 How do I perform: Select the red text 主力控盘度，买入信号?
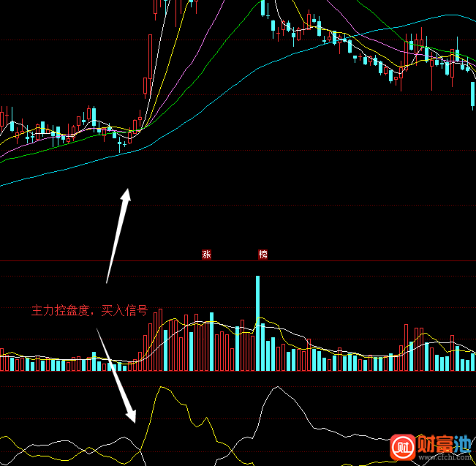click(89, 310)
